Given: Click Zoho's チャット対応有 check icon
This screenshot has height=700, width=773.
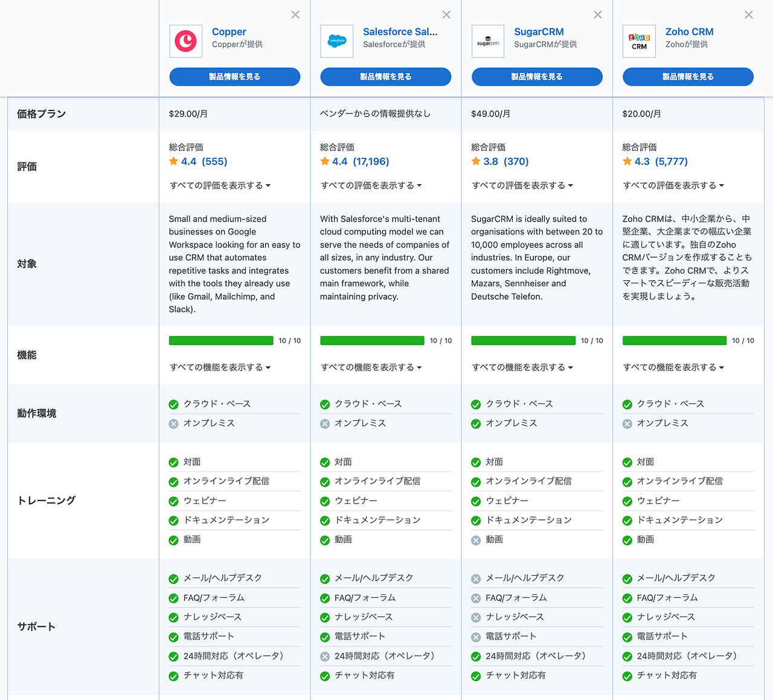Looking at the screenshot, I should pyautogui.click(x=627, y=676).
